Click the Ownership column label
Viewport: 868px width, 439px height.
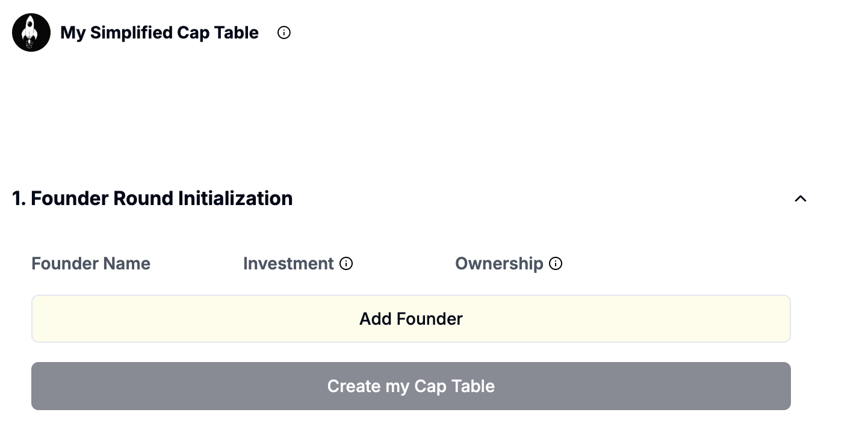point(499,263)
